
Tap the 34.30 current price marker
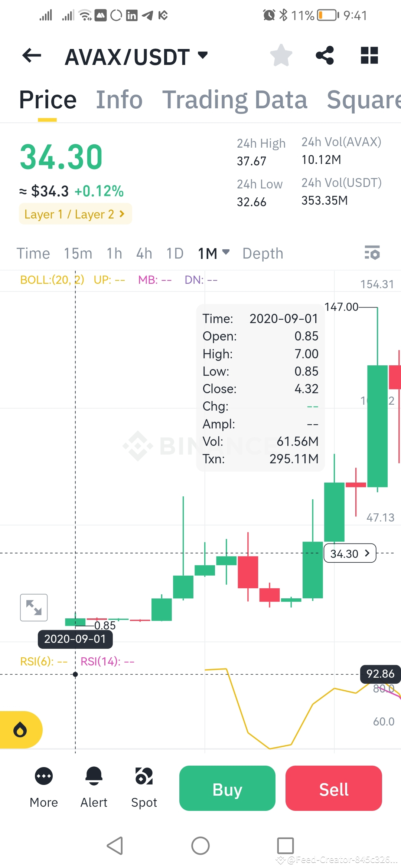click(349, 553)
